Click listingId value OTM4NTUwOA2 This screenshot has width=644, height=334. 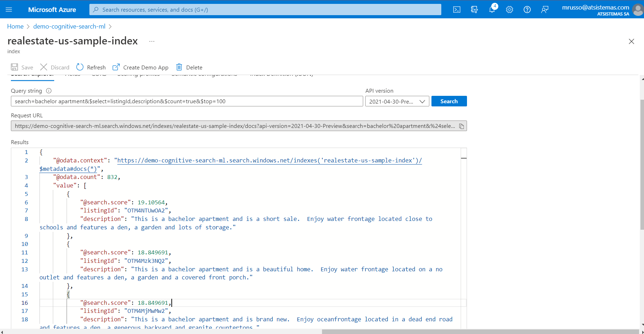click(x=147, y=210)
